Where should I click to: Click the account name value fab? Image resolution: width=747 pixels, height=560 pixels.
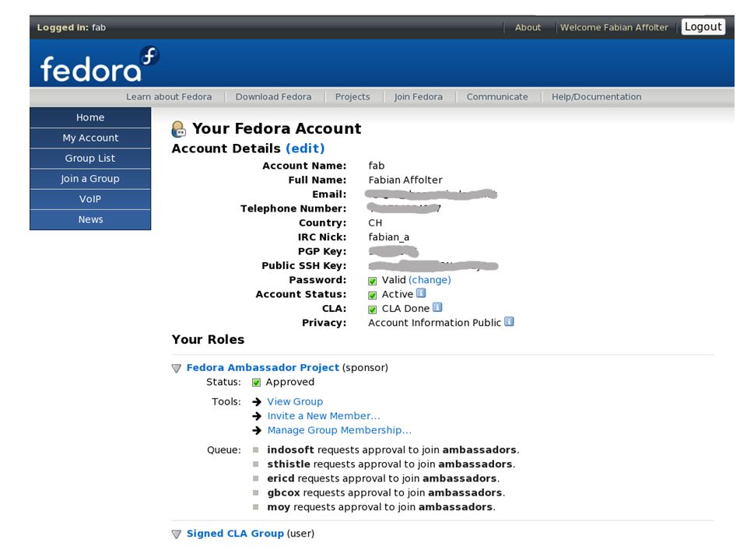click(377, 166)
